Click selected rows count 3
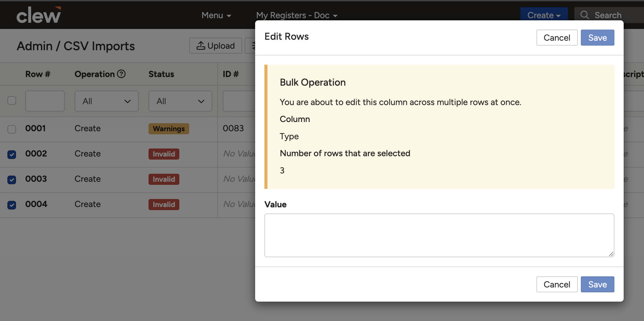Viewport: 644px width, 321px height. pyautogui.click(x=282, y=170)
